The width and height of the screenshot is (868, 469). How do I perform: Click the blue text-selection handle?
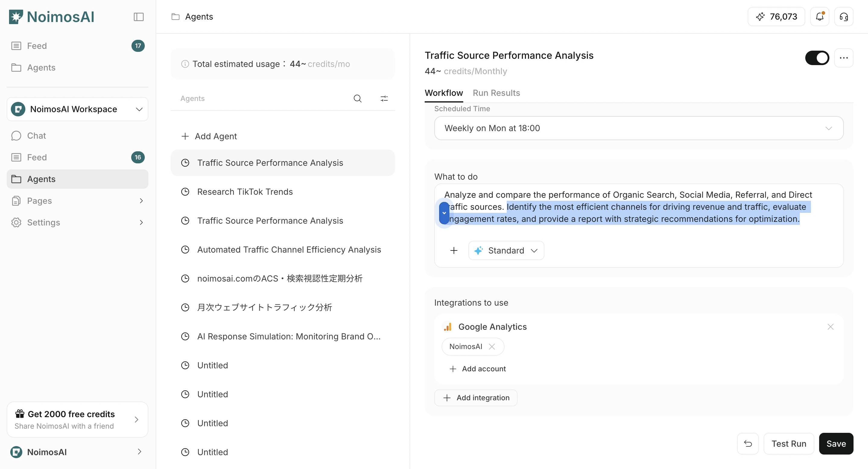(444, 213)
